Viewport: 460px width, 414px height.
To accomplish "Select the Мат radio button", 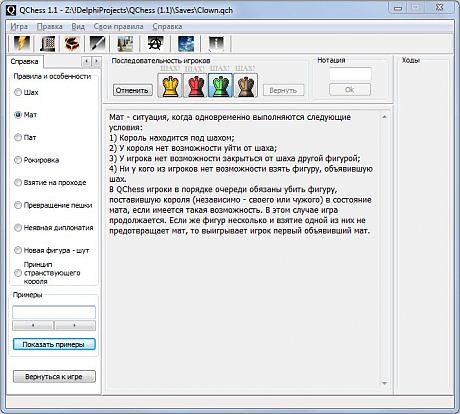I will coord(26,115).
